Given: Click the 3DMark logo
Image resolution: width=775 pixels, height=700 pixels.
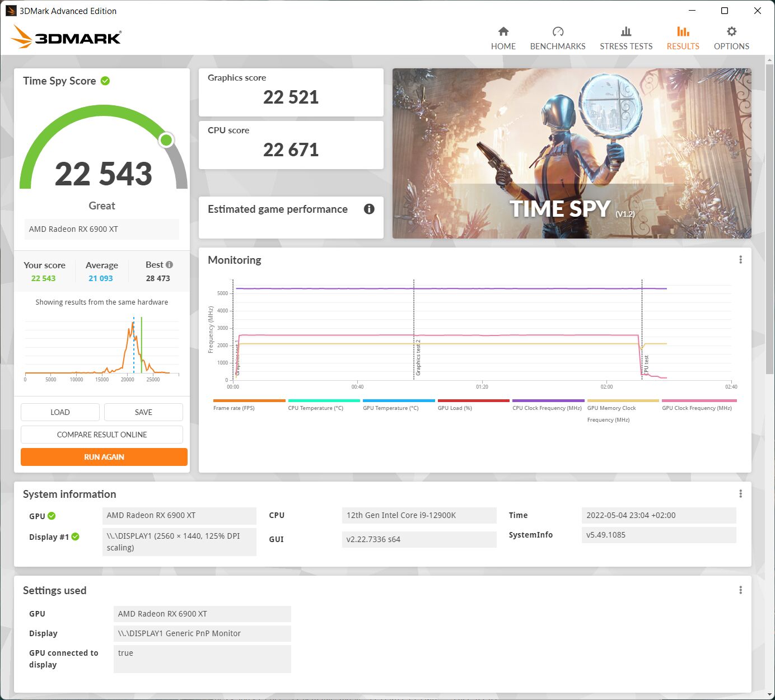Looking at the screenshot, I should click(x=66, y=37).
